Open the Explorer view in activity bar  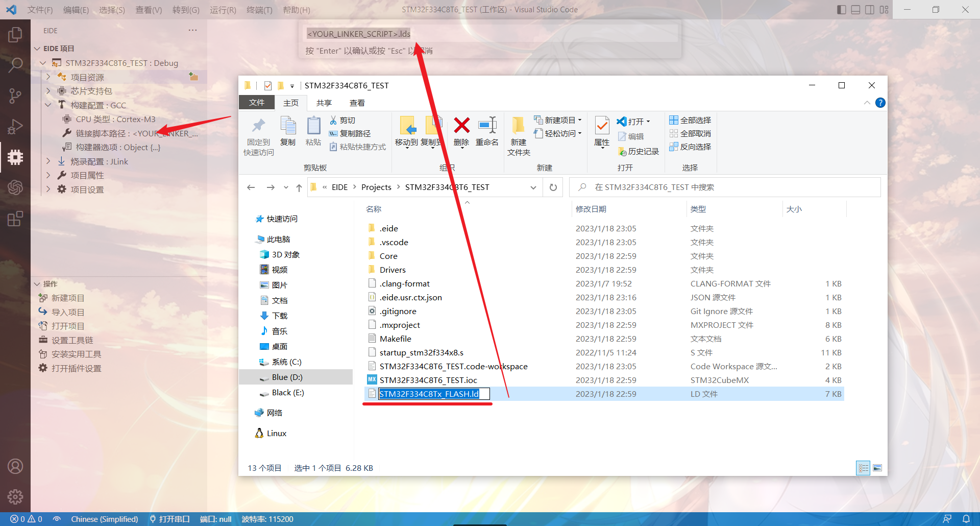click(15, 35)
